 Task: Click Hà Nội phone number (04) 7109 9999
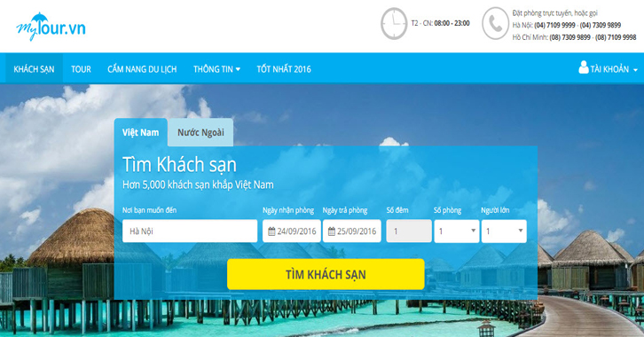click(x=554, y=25)
